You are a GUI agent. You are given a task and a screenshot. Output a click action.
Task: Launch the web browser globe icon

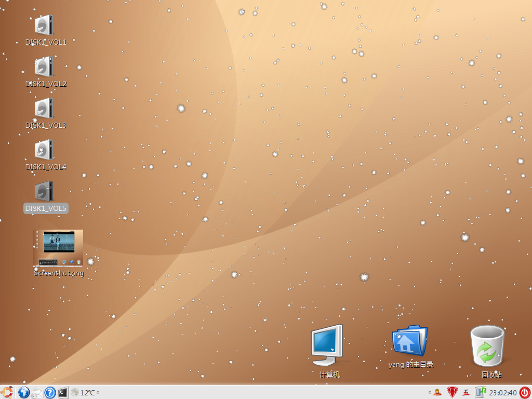(24, 393)
